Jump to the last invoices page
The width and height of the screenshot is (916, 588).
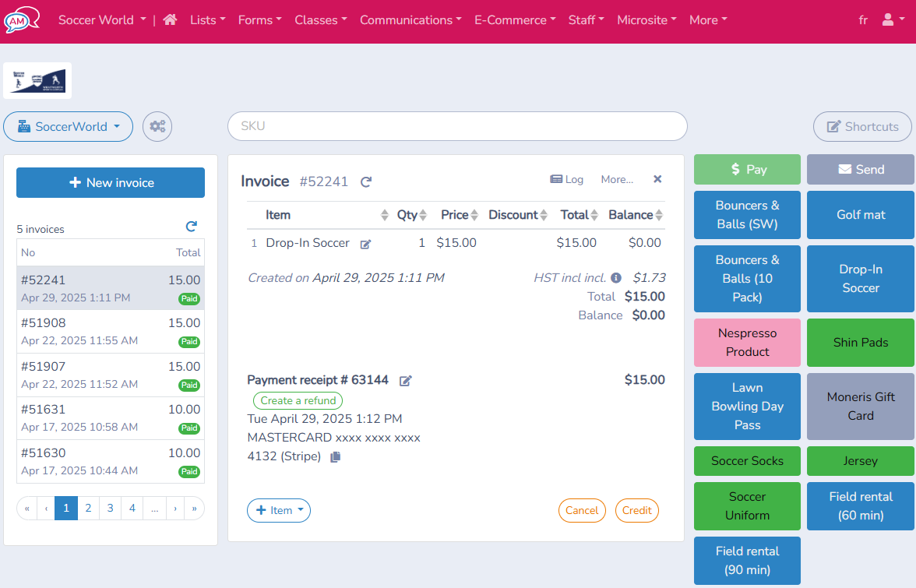pyautogui.click(x=195, y=508)
